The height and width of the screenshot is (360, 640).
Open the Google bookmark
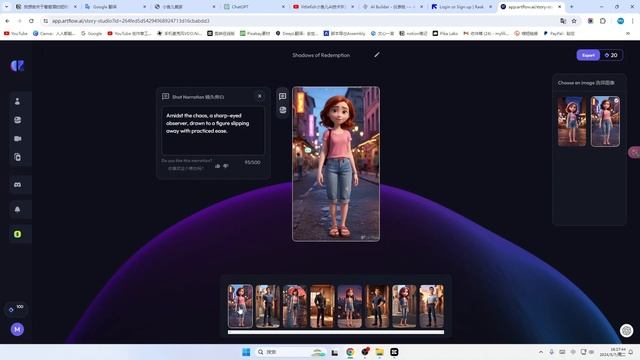click(91, 33)
